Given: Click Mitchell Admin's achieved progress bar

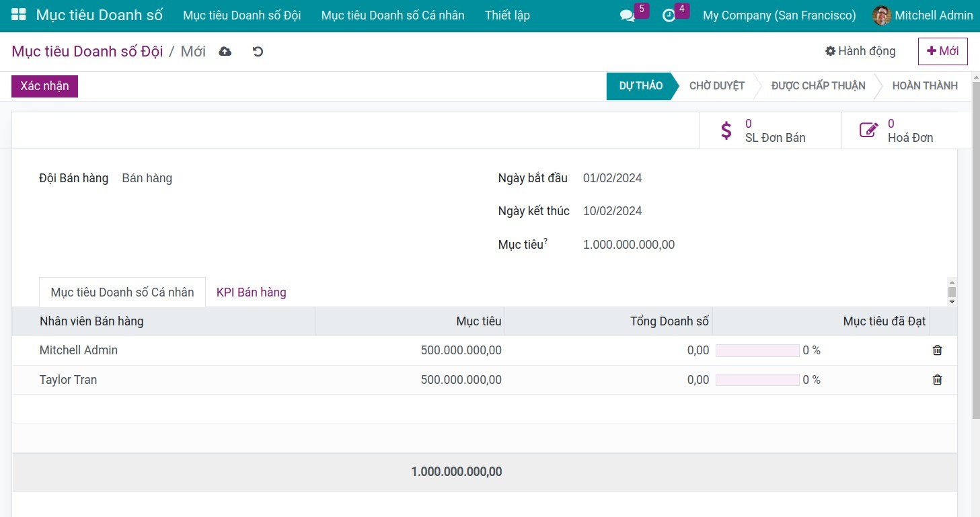Looking at the screenshot, I should (757, 350).
